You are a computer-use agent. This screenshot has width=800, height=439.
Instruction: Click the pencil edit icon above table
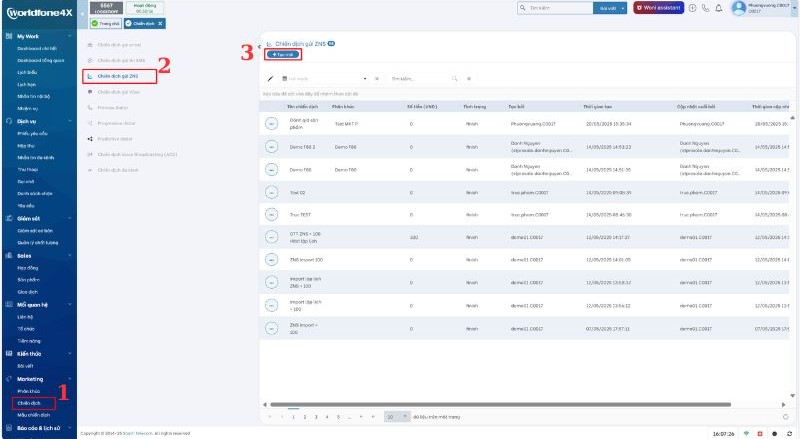point(270,77)
